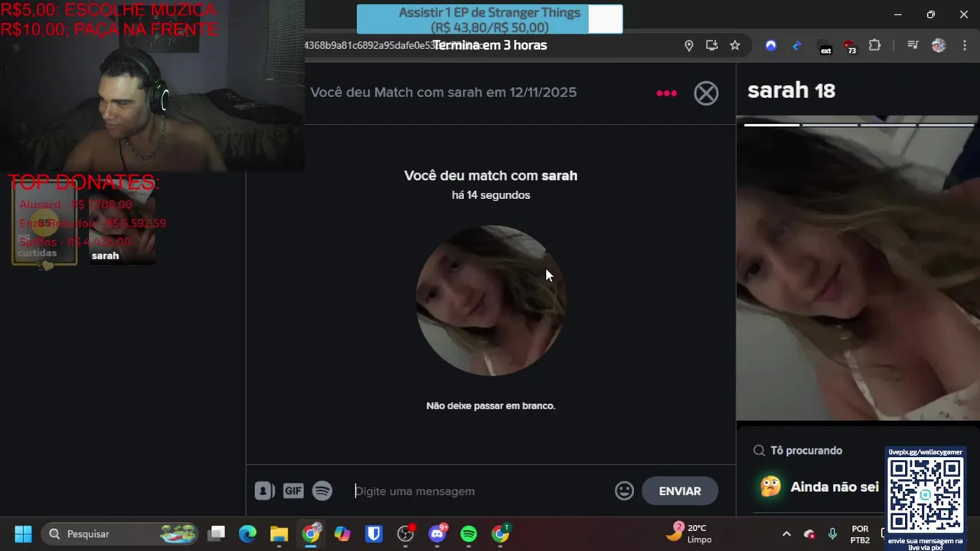Switch to the active Chrome taskbar icon
The width and height of the screenshot is (980, 551).
pyautogui.click(x=311, y=533)
